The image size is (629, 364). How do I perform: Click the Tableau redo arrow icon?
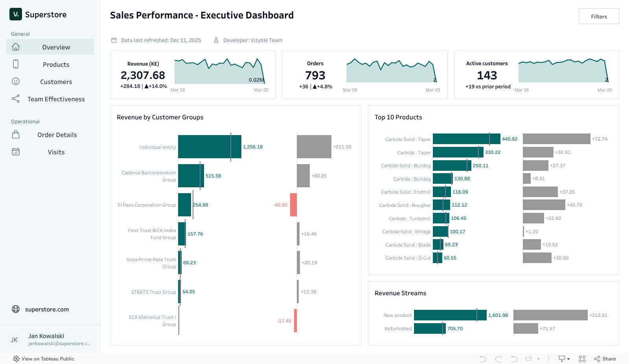[498, 359]
